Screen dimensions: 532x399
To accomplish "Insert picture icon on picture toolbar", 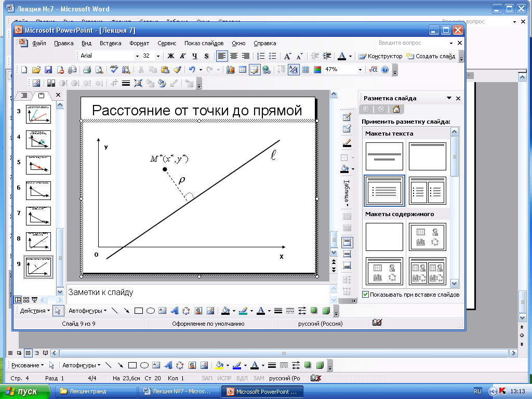I will [36, 83].
